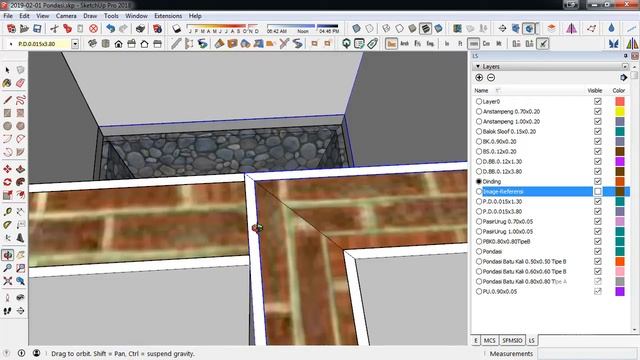Switch to the MCS tray tab
Image resolution: width=640 pixels, height=360 pixels.
point(489,340)
